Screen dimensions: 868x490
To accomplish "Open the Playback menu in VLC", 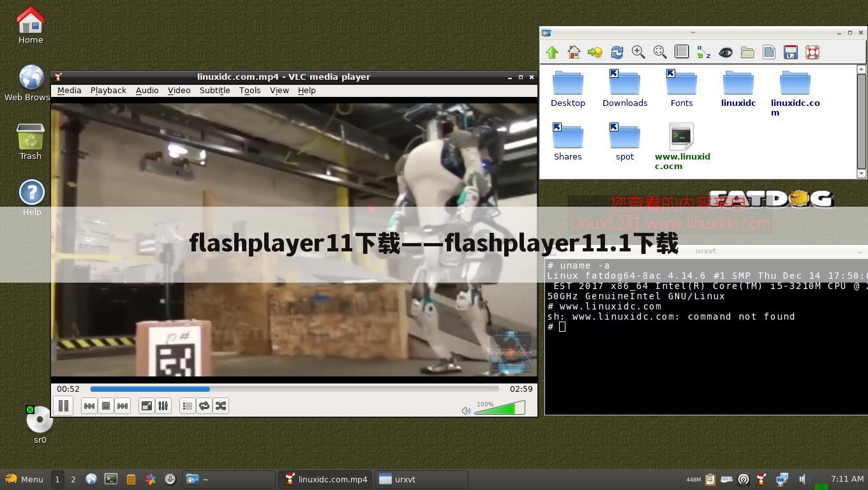I will tap(108, 91).
